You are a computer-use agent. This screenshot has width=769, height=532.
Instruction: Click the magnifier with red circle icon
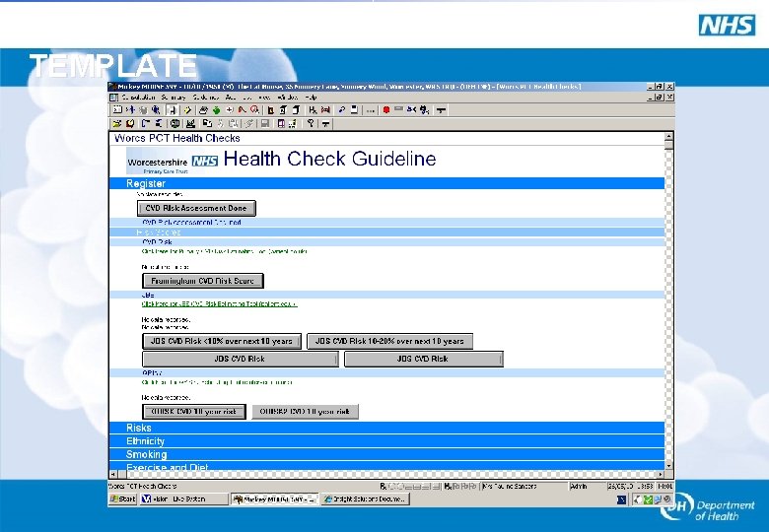(x=254, y=109)
